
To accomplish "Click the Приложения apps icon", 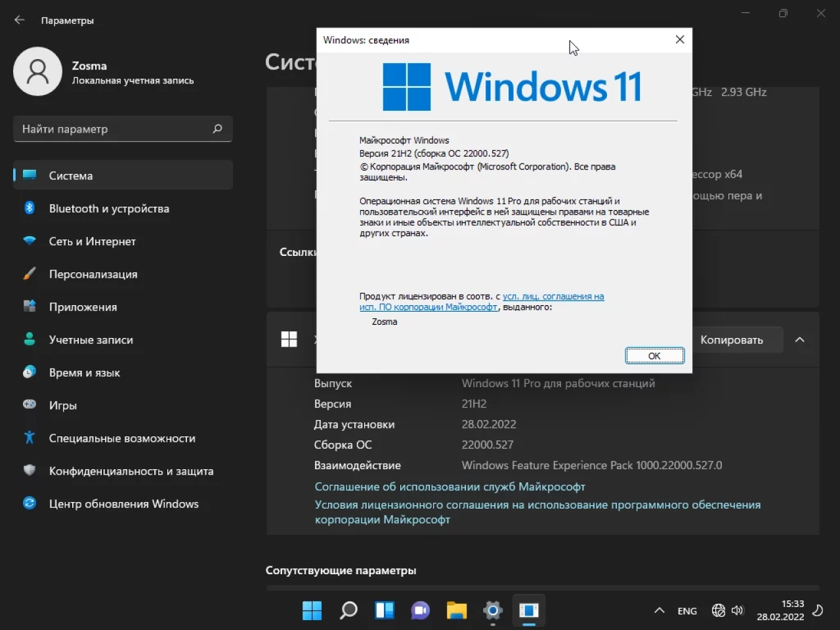I will click(x=30, y=306).
